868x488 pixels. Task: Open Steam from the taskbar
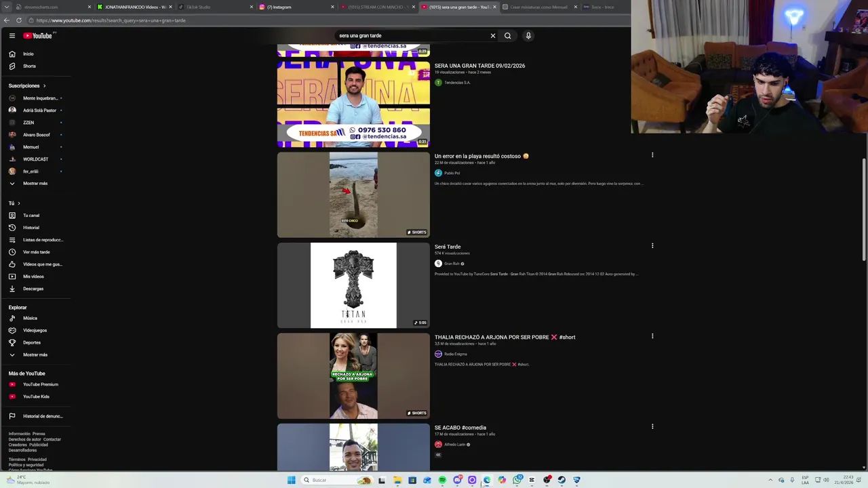click(561, 480)
